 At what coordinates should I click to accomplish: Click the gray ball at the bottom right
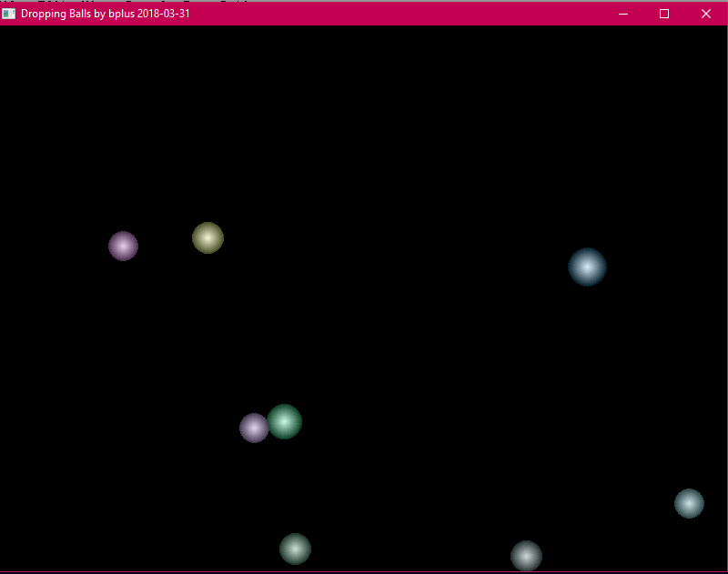pyautogui.click(x=526, y=555)
